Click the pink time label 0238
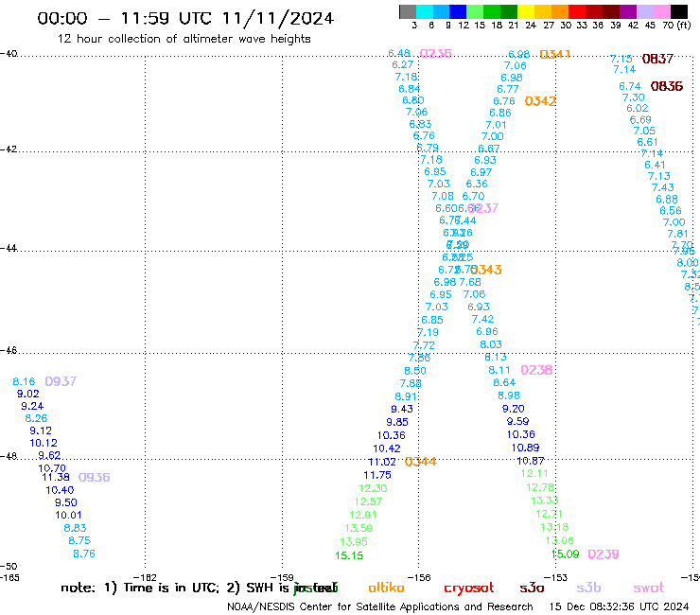This screenshot has height=615, width=700. (x=536, y=370)
